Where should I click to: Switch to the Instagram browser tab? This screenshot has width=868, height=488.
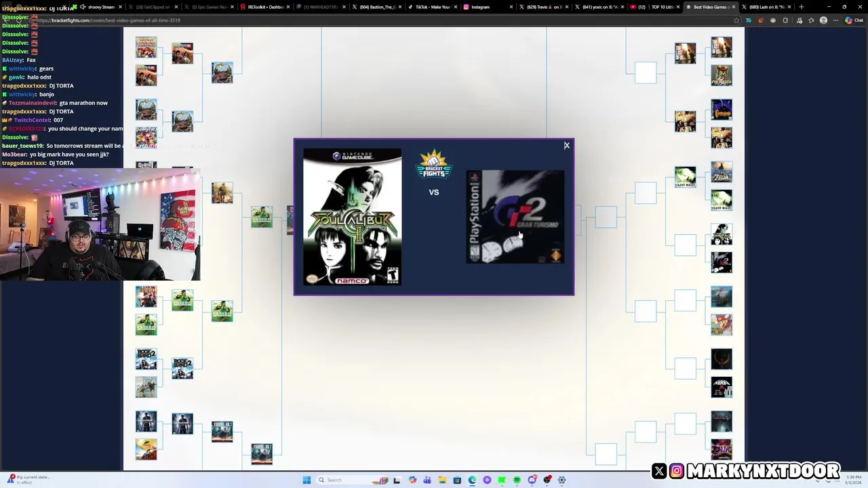tap(486, 7)
